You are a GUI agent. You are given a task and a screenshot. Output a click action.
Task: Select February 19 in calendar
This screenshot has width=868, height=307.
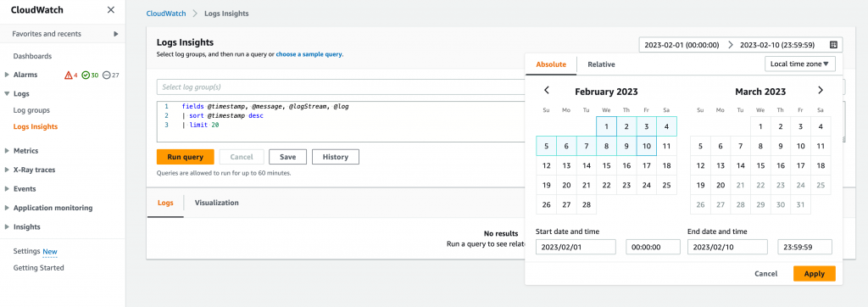pyautogui.click(x=547, y=185)
